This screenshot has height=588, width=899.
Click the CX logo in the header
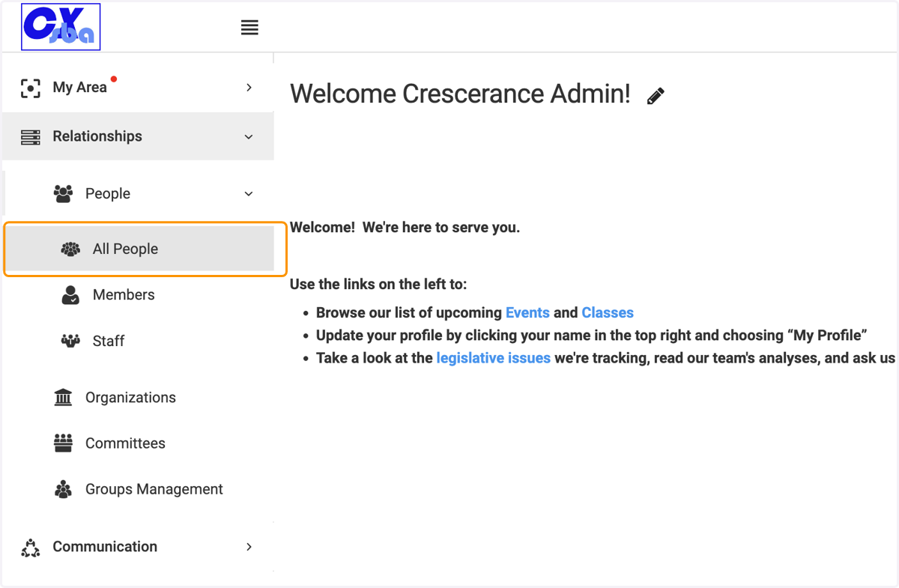(61, 27)
